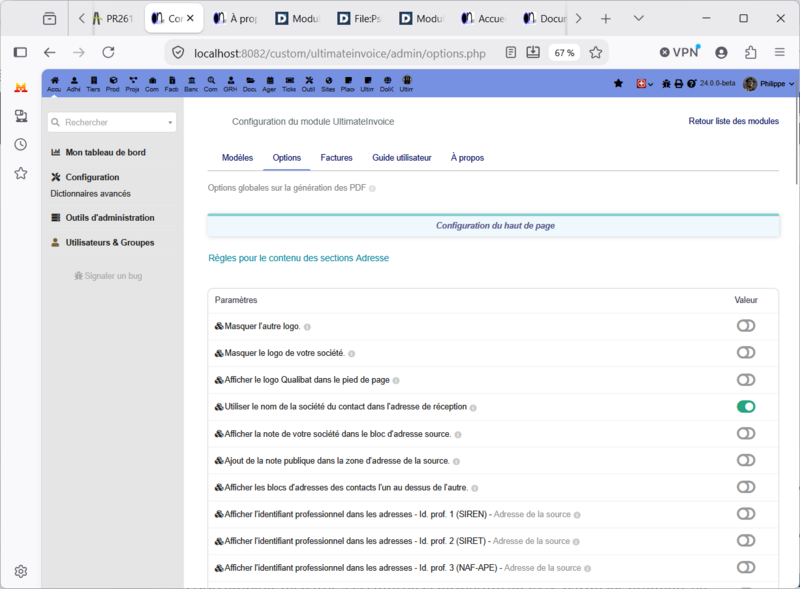
Task: Click the browser reload button
Action: click(108, 52)
